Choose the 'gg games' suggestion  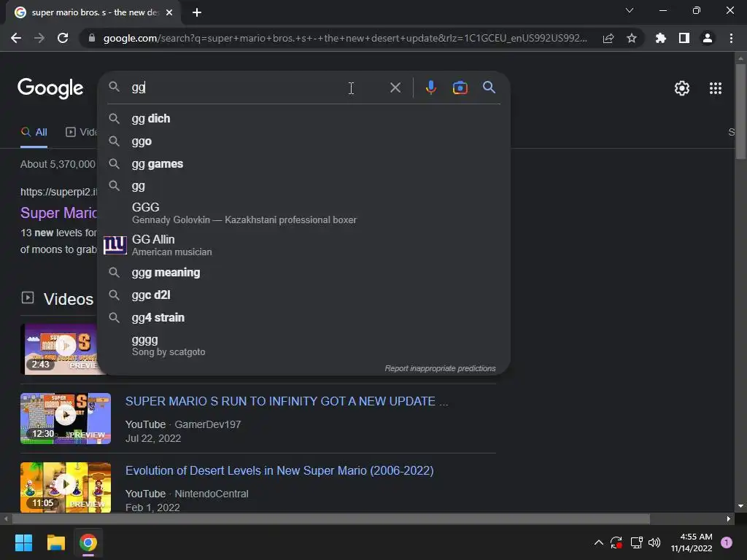(304, 164)
